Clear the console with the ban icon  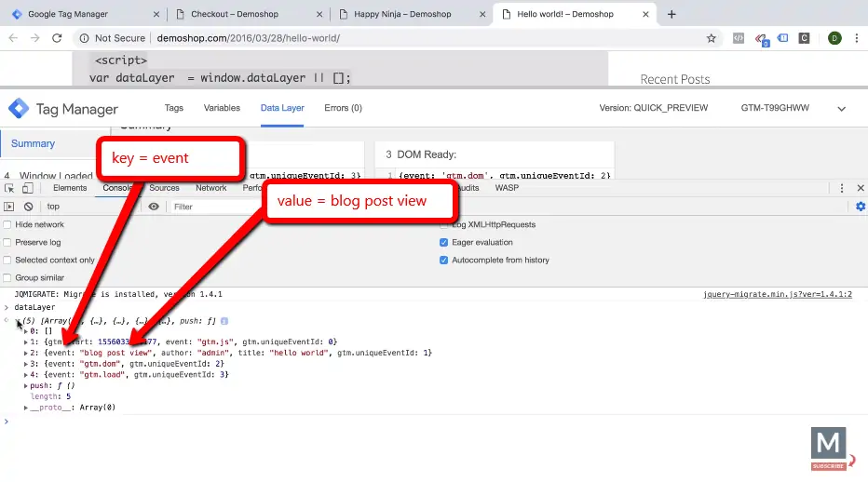click(x=28, y=207)
